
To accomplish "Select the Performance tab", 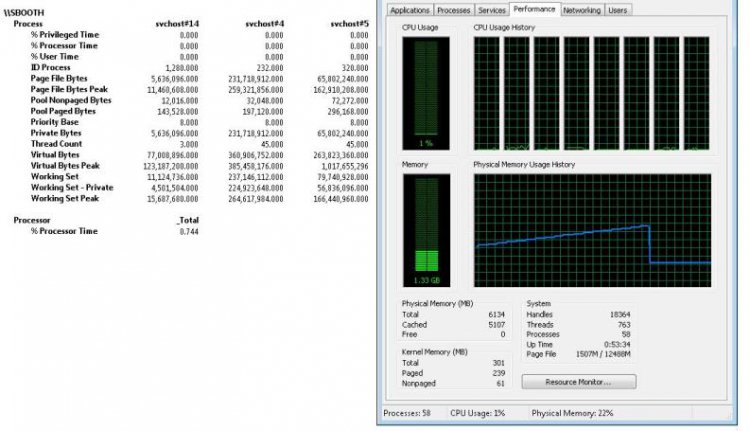I will [534, 9].
